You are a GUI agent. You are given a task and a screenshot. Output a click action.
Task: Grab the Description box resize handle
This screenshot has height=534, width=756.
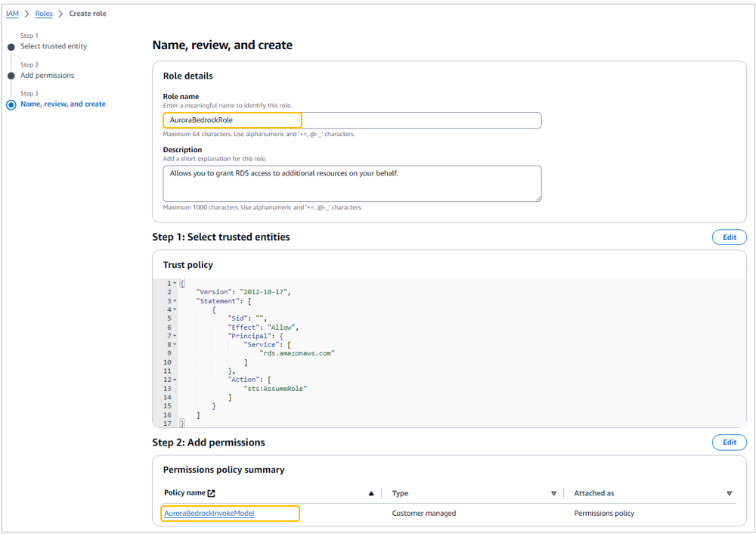(538, 198)
